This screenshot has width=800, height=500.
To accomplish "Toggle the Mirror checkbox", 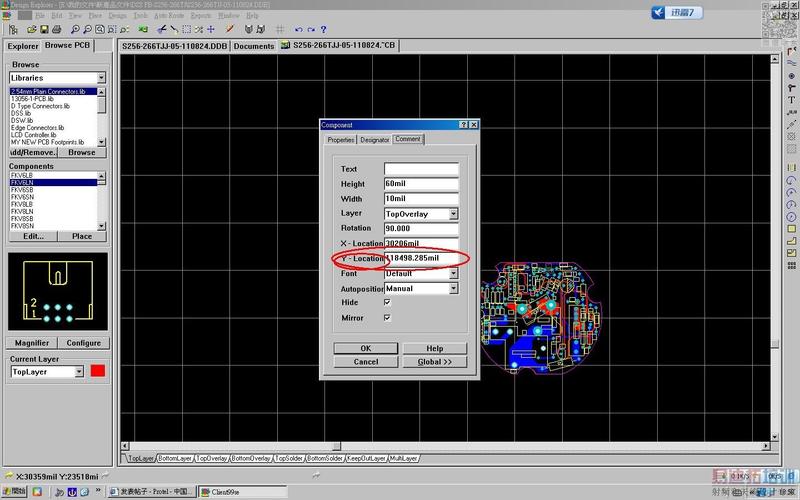I will 387,317.
